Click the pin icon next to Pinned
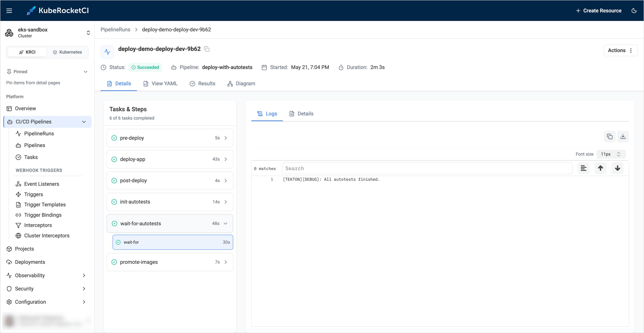This screenshot has height=333, width=644. click(x=9, y=72)
